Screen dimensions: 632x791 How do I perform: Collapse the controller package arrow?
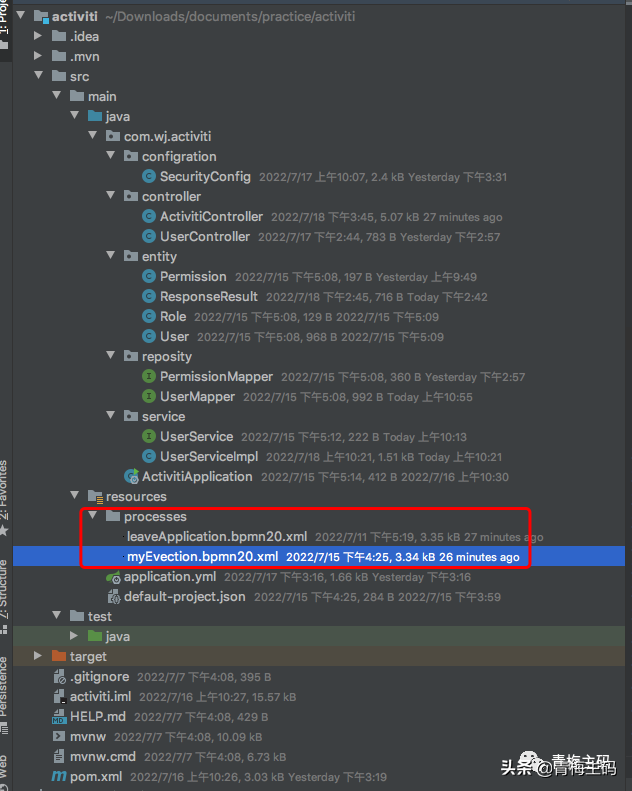[x=111, y=195]
